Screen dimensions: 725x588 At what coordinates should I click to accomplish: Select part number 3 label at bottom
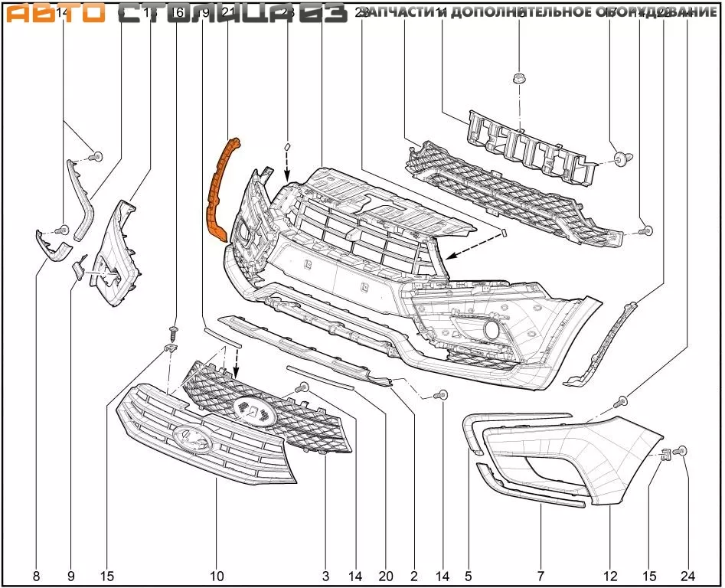[x=325, y=576]
